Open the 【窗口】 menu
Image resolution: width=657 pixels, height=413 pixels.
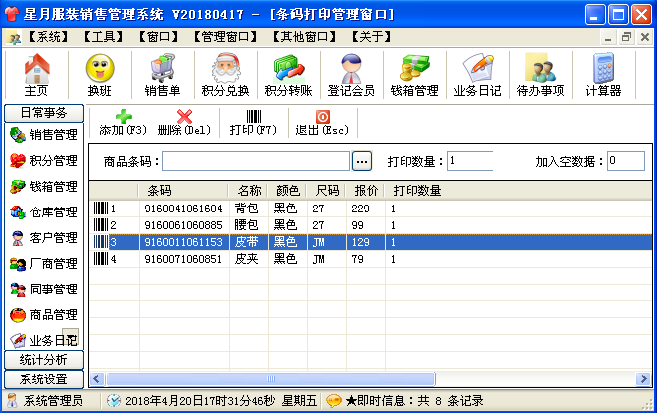[158, 37]
